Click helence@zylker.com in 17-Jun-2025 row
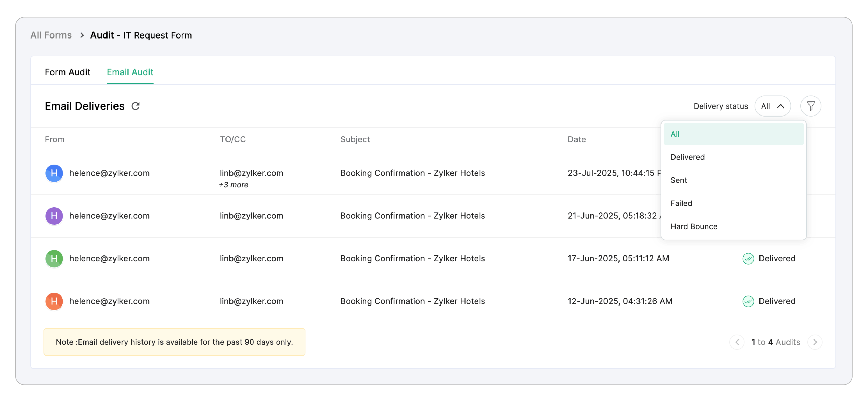 pyautogui.click(x=109, y=259)
